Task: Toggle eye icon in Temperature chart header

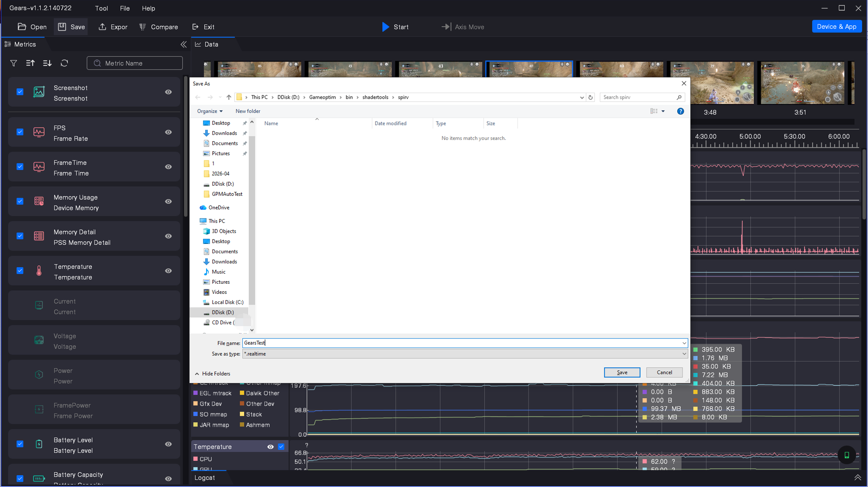Action: coord(270,447)
